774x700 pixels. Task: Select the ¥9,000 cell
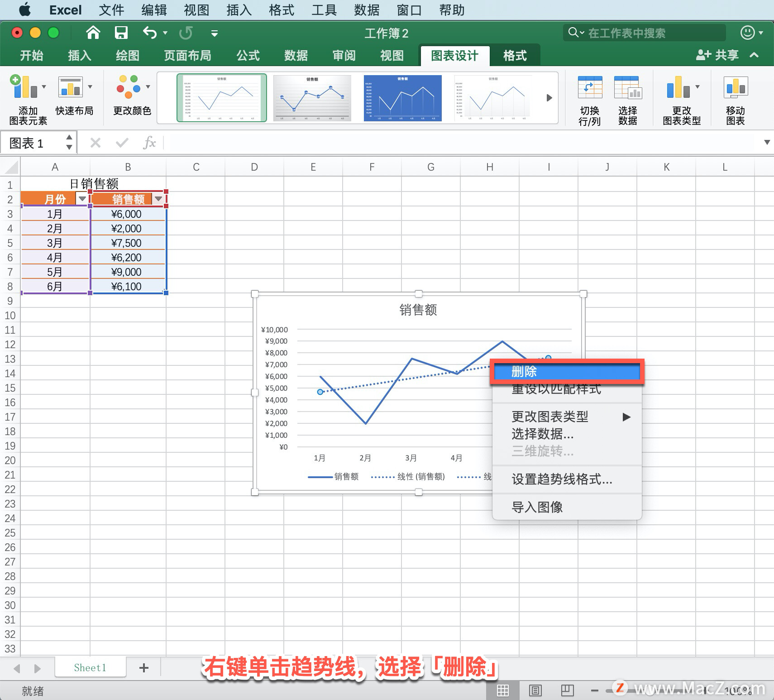[x=129, y=272]
